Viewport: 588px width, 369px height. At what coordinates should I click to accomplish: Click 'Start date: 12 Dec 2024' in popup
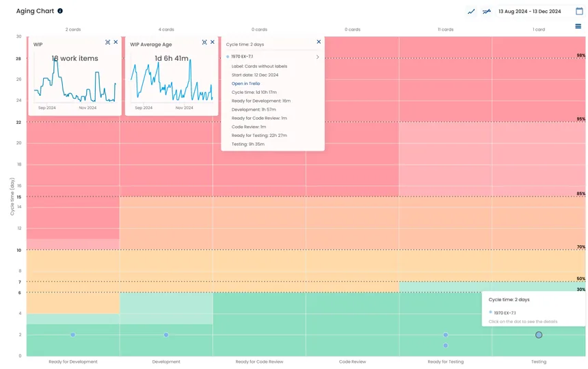255,75
